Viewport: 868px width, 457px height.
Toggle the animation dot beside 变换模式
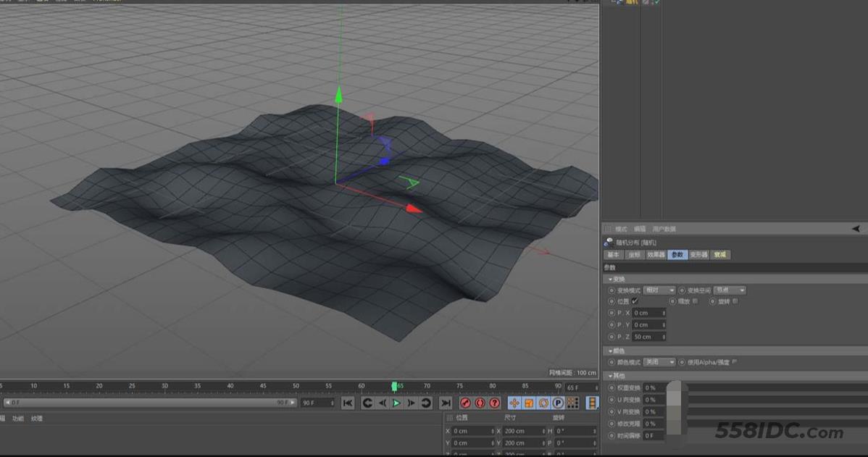click(612, 290)
